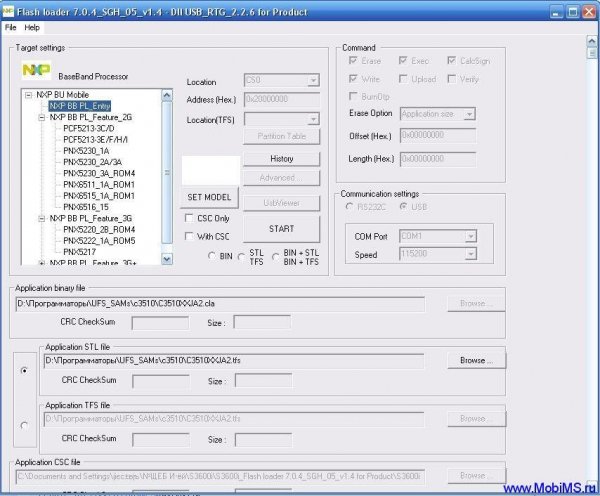
Task: Browse for Application CSC file
Action: click(x=476, y=476)
